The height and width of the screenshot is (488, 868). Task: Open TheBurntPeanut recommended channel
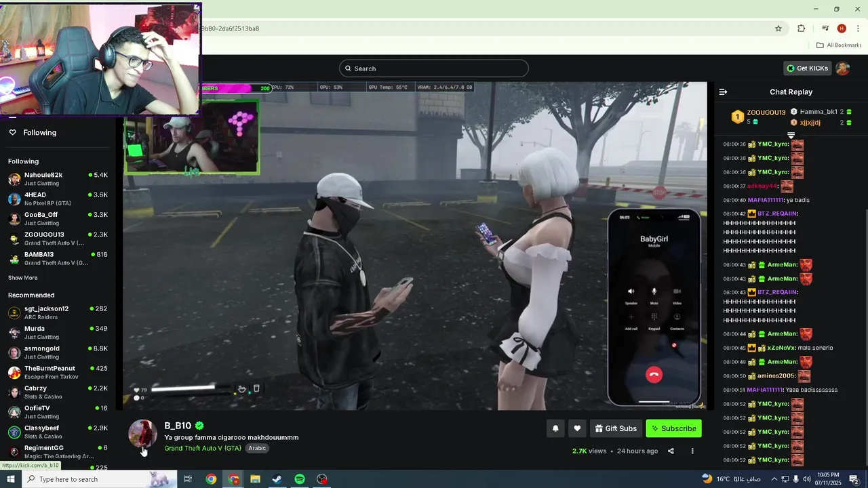[58, 372]
